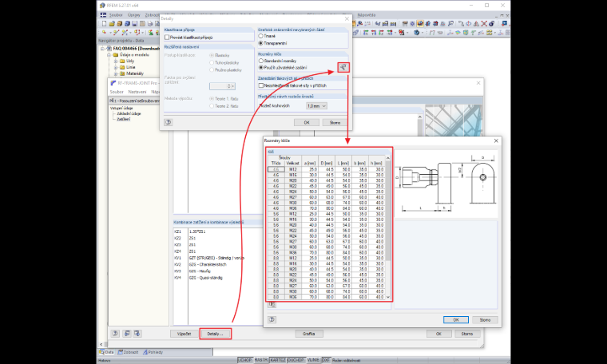Select Teorie 2. řádu radio option
607x364 pixels.
pos(212,105)
